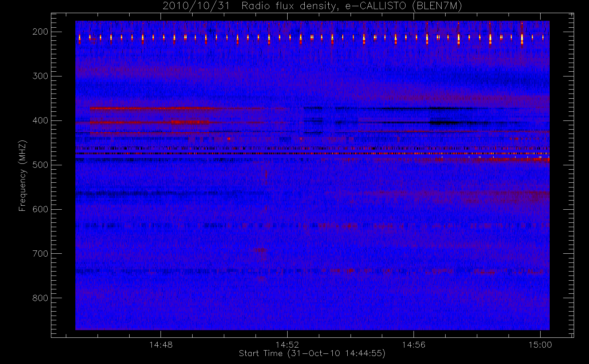
Task: Choose the 700 frequency tick label
Action: click(x=40, y=254)
